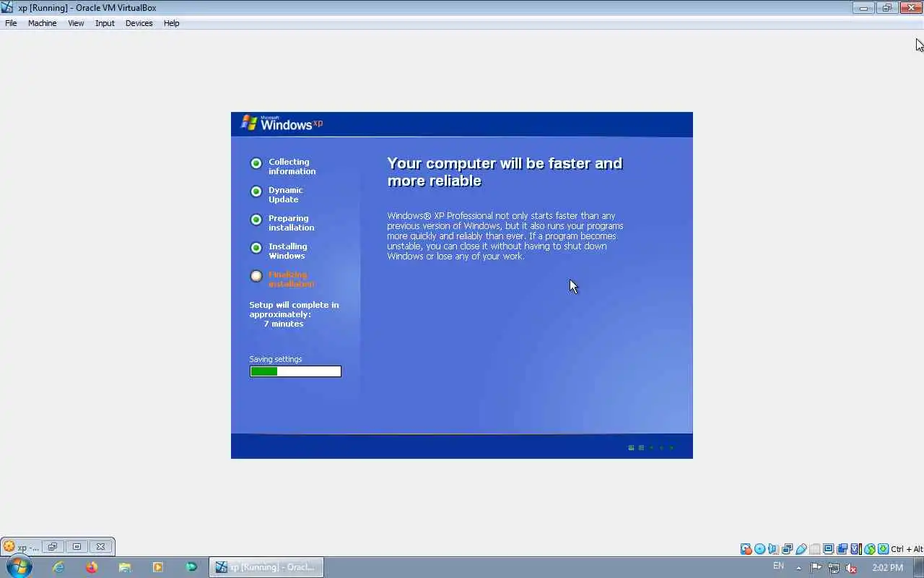Click the gear icon on mini xp window
This screenshot has width=924, height=578.
tap(9, 547)
